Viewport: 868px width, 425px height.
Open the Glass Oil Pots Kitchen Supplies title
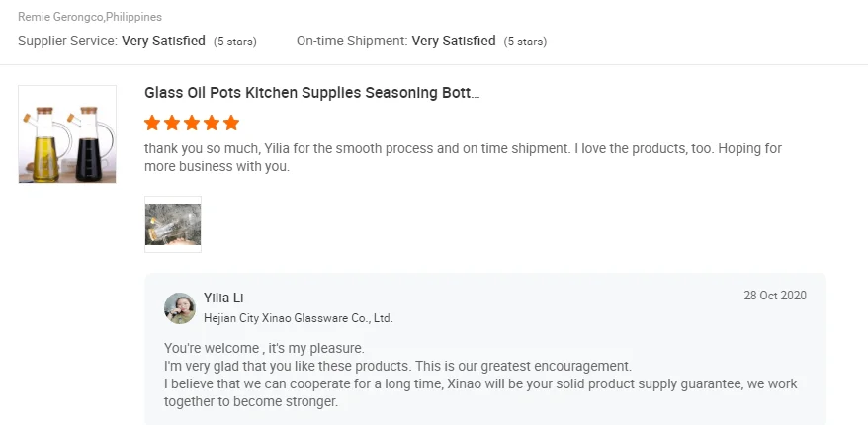tap(312, 93)
